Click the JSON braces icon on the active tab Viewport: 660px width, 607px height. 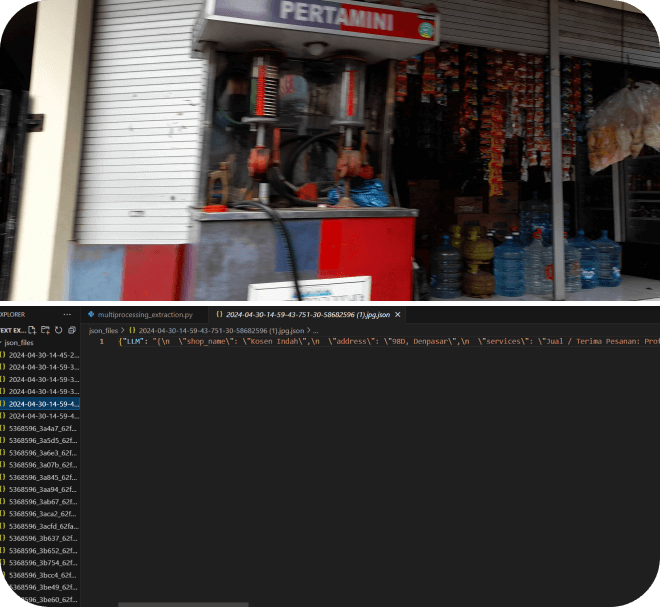tap(219, 314)
